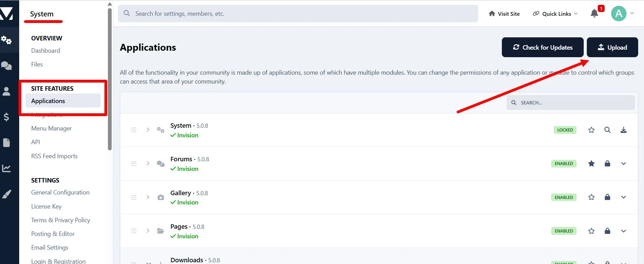Open Files in sidebar
The image size is (644, 264).
point(37,64)
